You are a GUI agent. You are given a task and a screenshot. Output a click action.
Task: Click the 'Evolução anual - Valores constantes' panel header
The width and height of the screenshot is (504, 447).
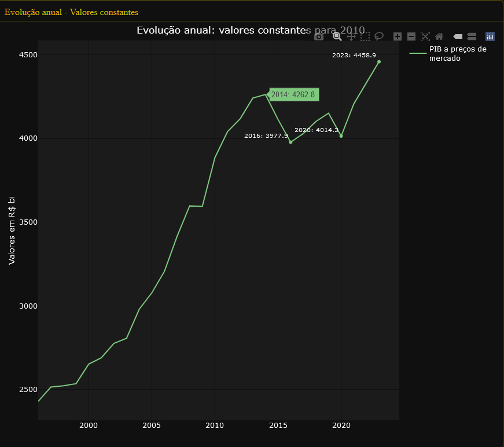(72, 12)
